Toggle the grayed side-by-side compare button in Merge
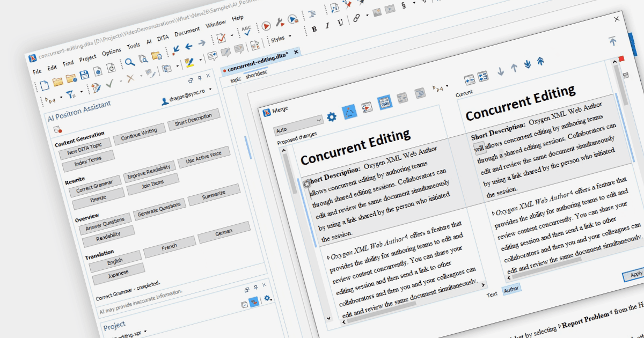Screen dimensions: 644x338 (x=402, y=98)
